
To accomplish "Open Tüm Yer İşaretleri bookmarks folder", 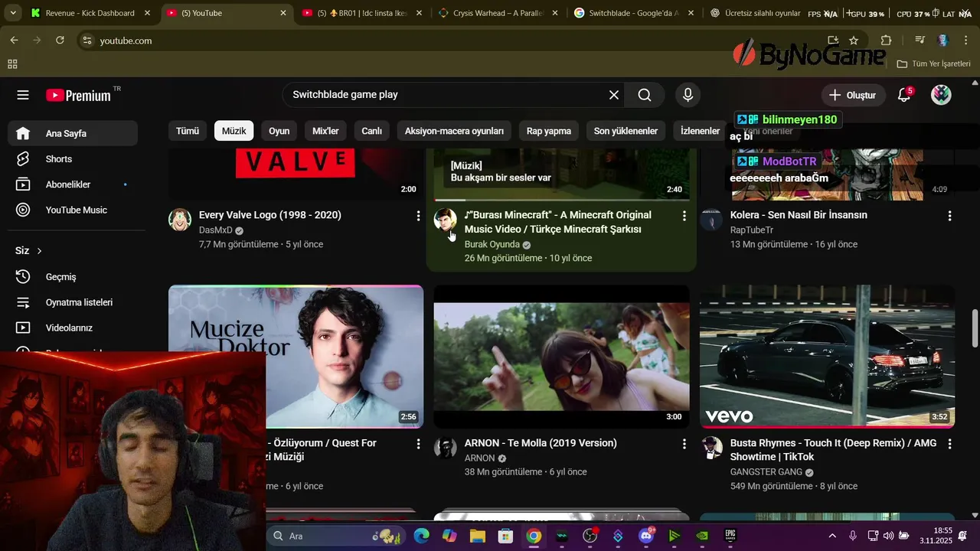I will pos(933,64).
